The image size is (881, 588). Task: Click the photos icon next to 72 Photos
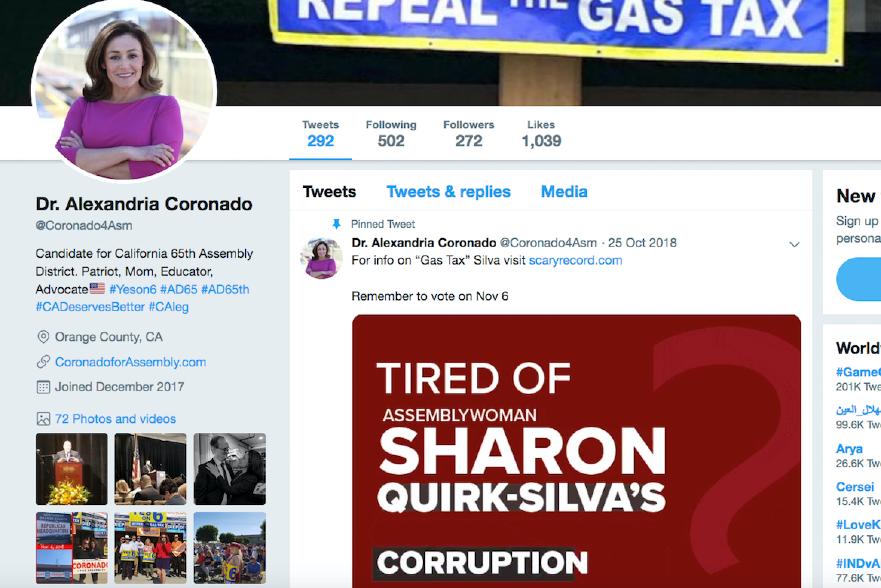(43, 419)
